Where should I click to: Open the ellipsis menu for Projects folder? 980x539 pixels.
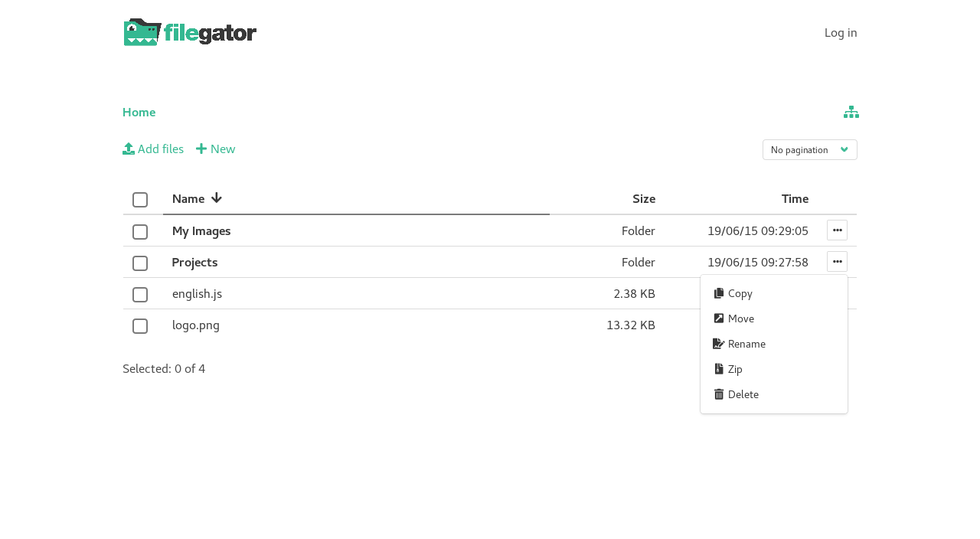coord(837,261)
